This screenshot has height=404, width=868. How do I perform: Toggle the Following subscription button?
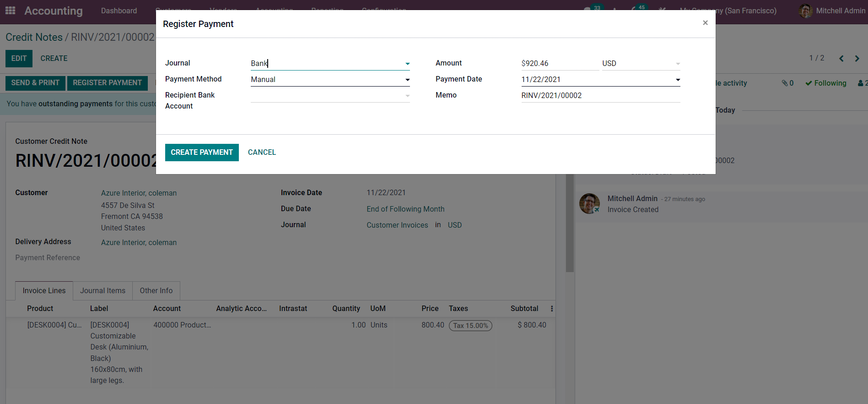tap(826, 83)
